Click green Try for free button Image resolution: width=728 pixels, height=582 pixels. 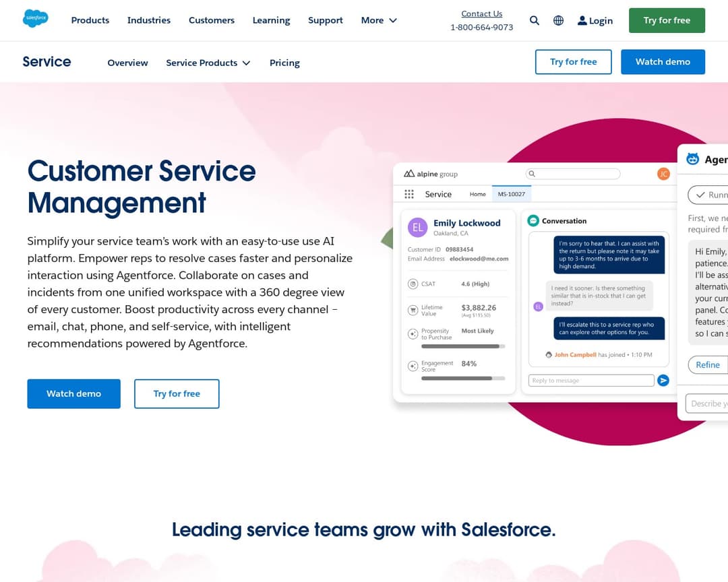[667, 20]
